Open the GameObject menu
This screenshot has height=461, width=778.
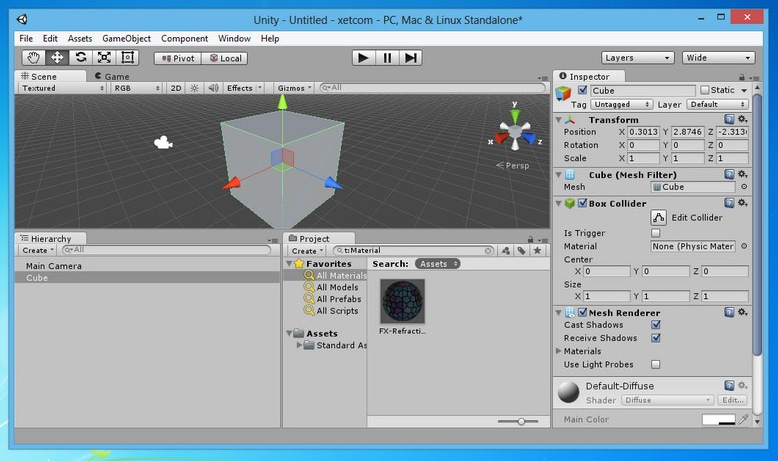pyautogui.click(x=127, y=38)
